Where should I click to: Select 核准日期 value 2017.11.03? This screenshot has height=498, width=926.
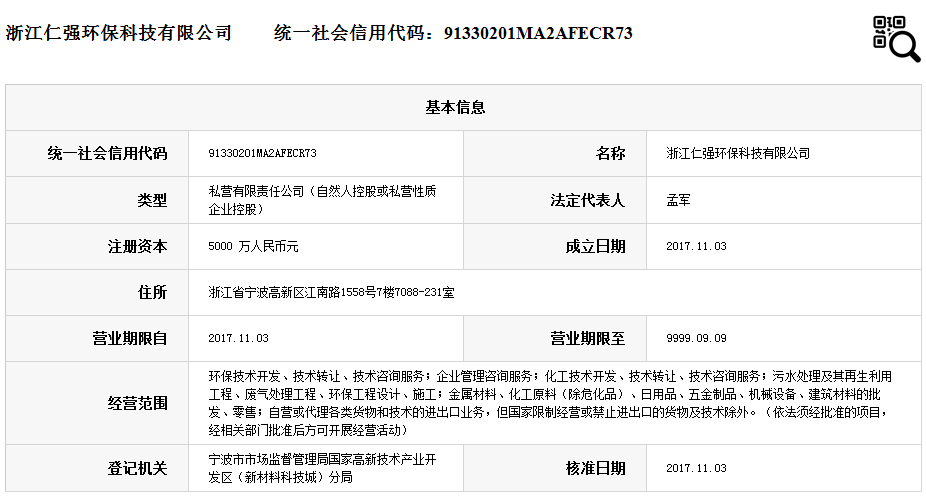696,468
